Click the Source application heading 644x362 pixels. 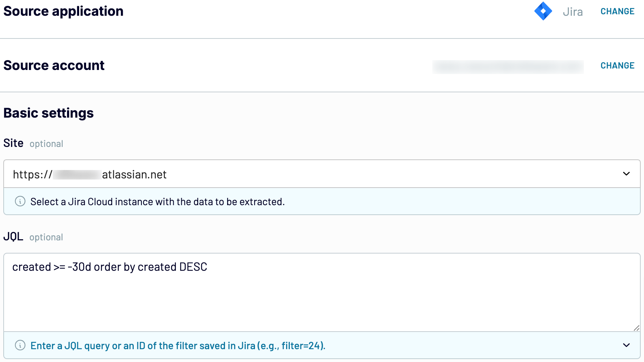coord(63,11)
